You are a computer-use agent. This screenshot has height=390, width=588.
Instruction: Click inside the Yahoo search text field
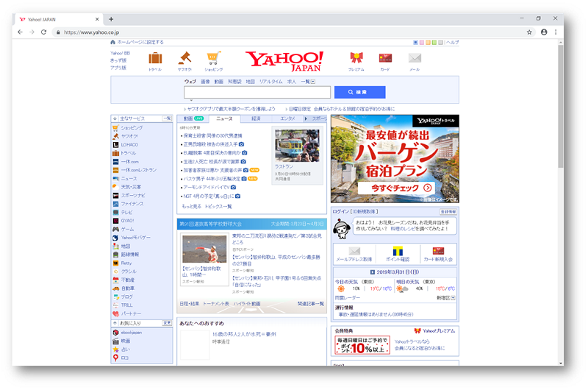pyautogui.click(x=257, y=92)
